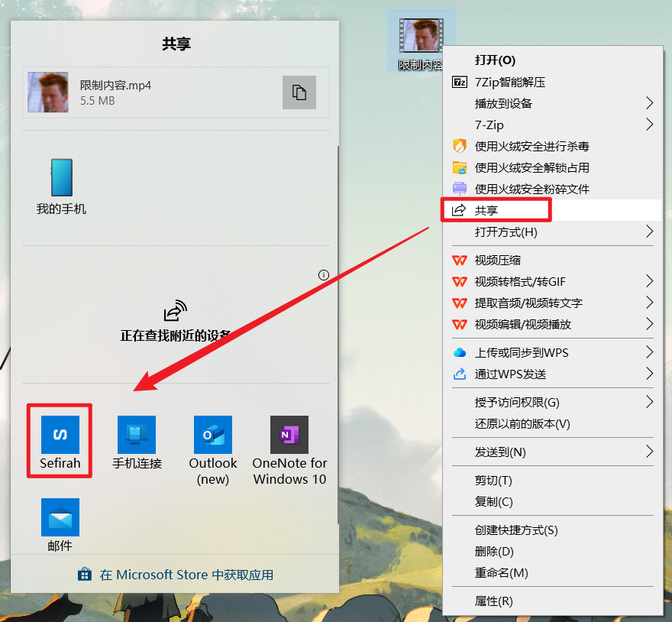Expand the 视频编辑/视频播放 submenu

(x=552, y=325)
